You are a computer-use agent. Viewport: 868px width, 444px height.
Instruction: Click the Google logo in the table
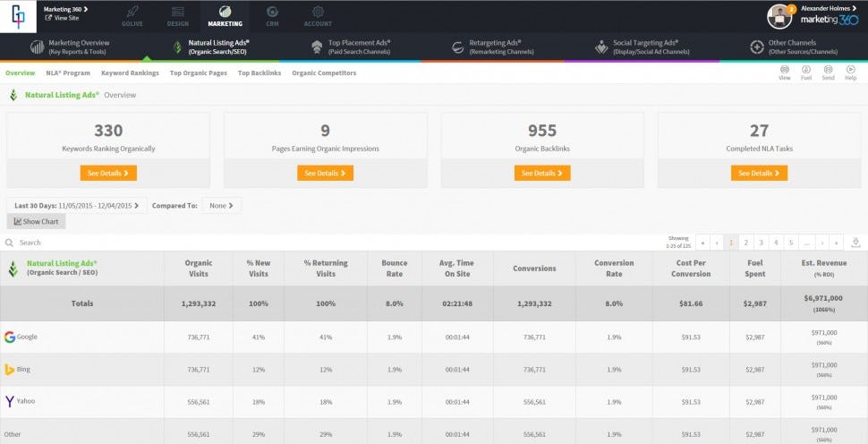10,337
